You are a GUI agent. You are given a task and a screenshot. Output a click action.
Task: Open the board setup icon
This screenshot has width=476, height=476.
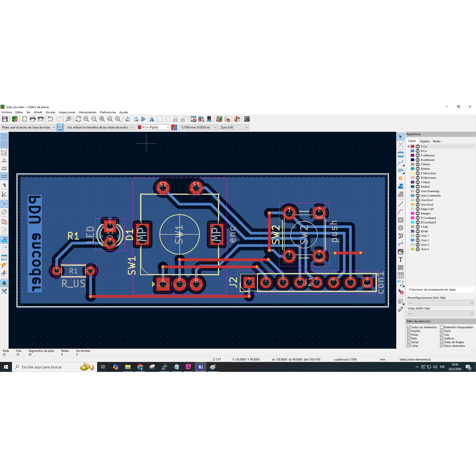tap(15, 119)
